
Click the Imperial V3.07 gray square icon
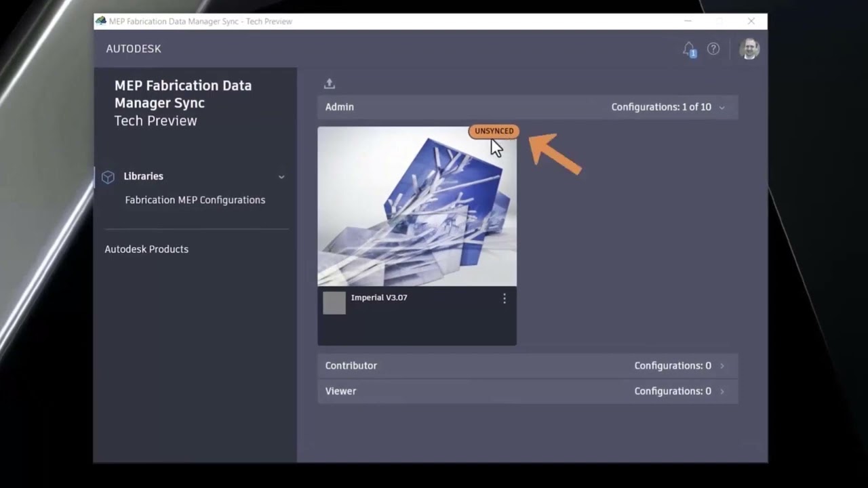coord(334,303)
